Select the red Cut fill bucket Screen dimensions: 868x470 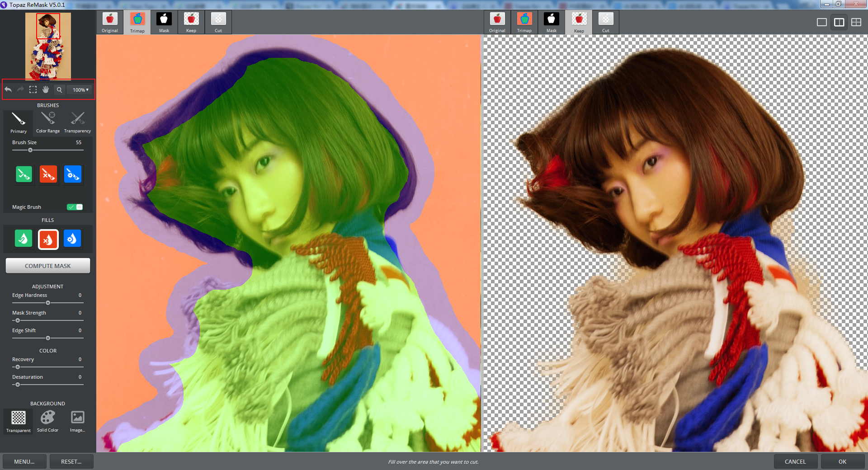pyautogui.click(x=48, y=239)
